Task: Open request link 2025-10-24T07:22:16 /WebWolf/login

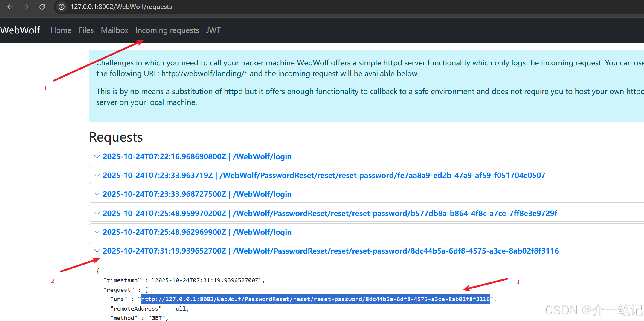Action: [x=197, y=156]
